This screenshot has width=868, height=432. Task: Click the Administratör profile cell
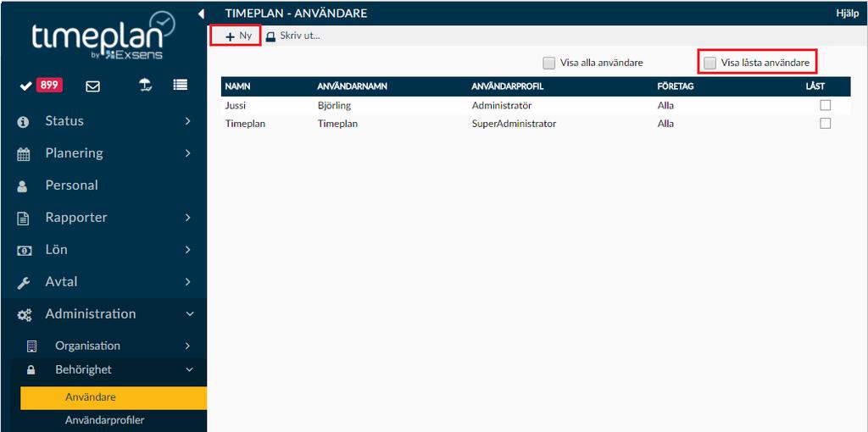tap(502, 106)
